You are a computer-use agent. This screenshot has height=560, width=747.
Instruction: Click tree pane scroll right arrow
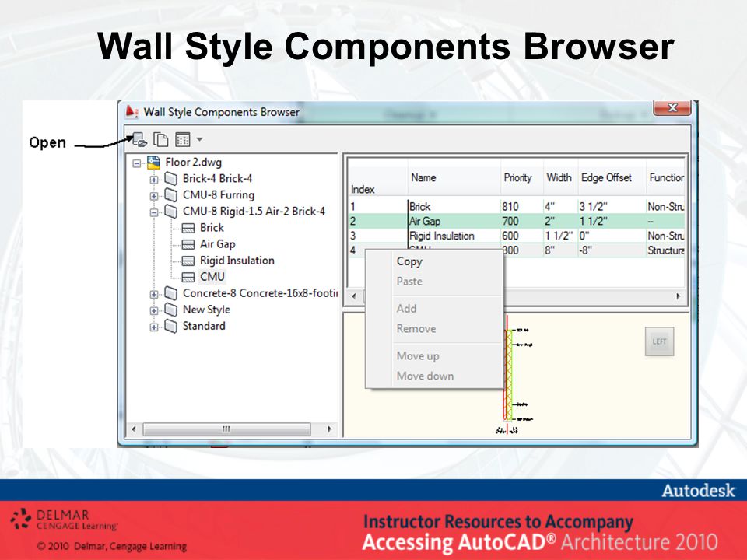[329, 429]
